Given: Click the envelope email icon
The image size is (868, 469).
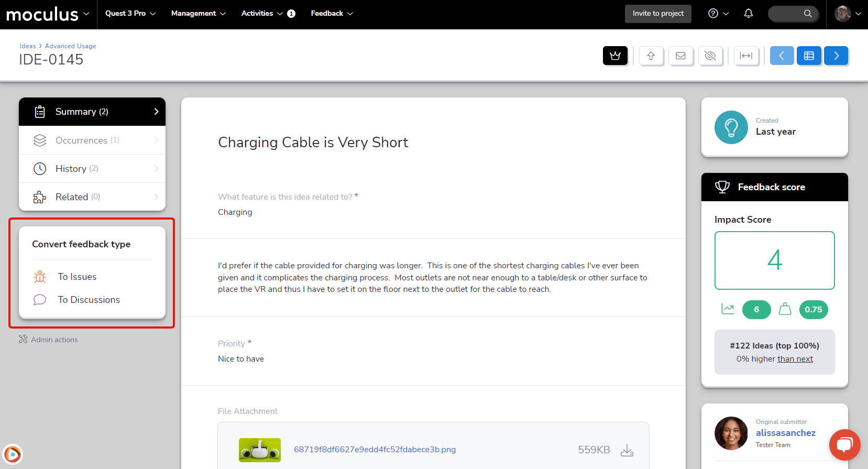Looking at the screenshot, I should pos(680,56).
